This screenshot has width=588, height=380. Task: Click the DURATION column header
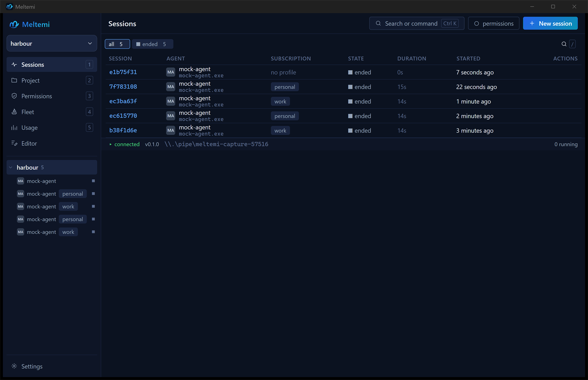[412, 58]
